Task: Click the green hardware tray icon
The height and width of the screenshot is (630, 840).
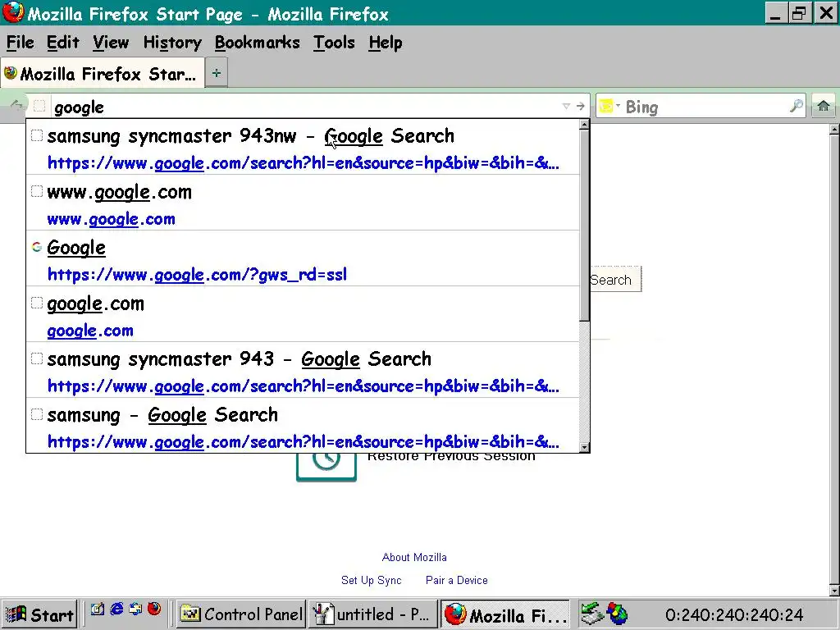Action: point(592,614)
